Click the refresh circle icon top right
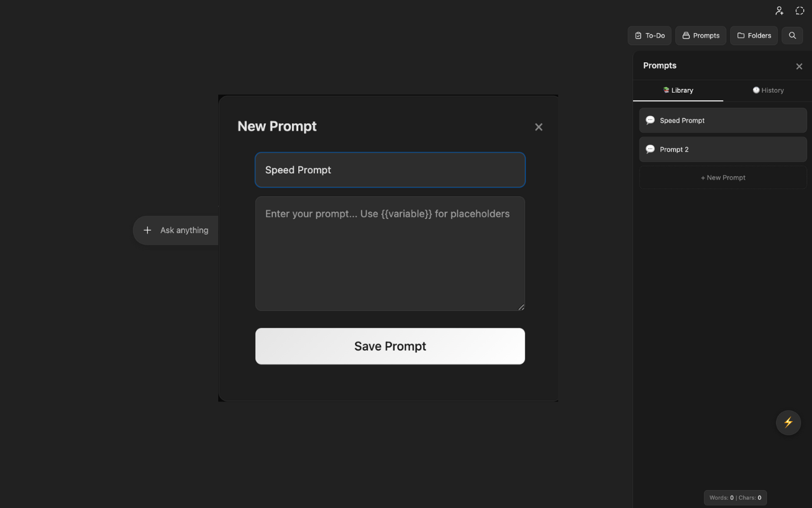 pos(799,10)
